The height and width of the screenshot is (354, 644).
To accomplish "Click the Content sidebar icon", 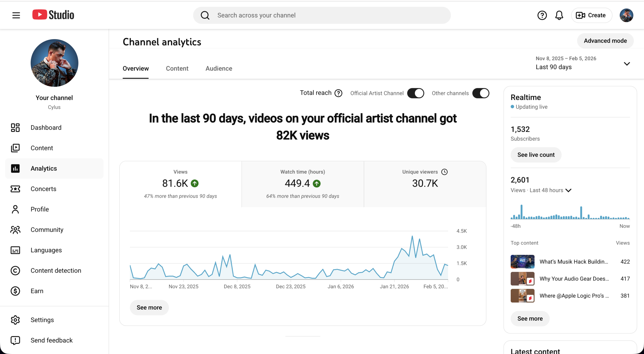I will 15,148.
